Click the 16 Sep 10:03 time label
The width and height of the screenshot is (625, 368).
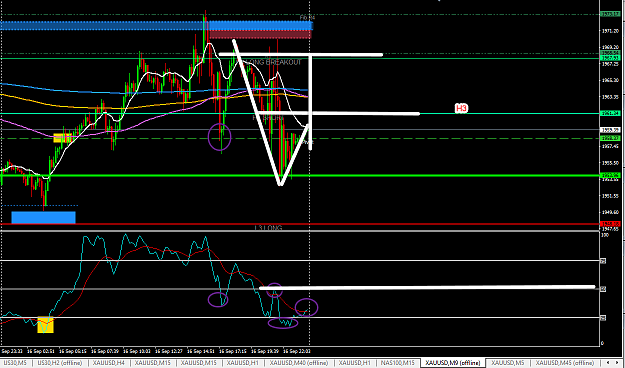[138, 352]
